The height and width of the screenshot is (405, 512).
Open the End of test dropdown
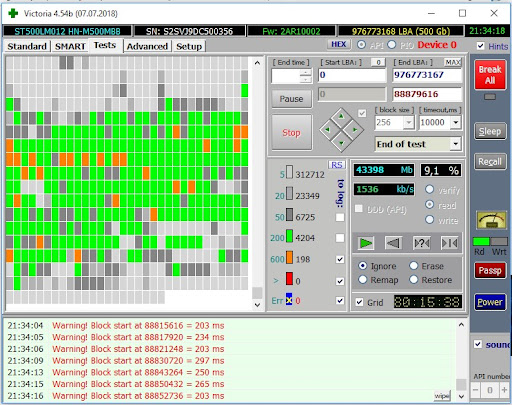456,144
